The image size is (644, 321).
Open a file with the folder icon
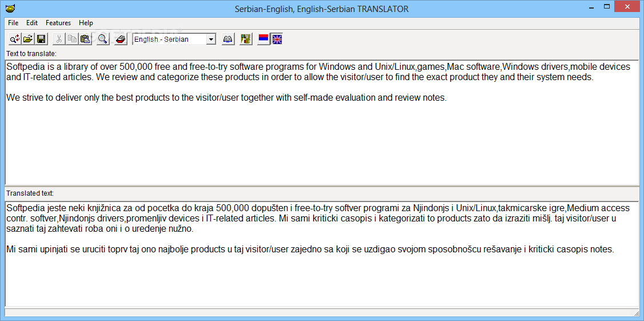tap(27, 39)
